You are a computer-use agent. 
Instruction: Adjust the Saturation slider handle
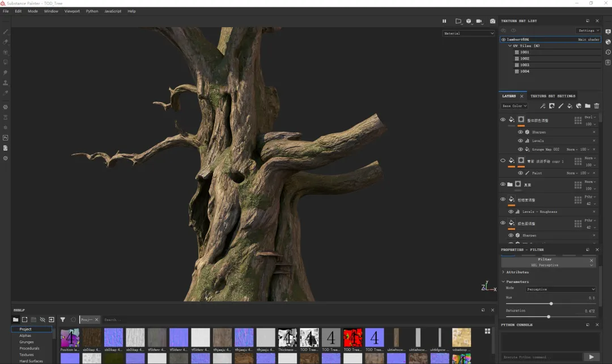pos(549,316)
